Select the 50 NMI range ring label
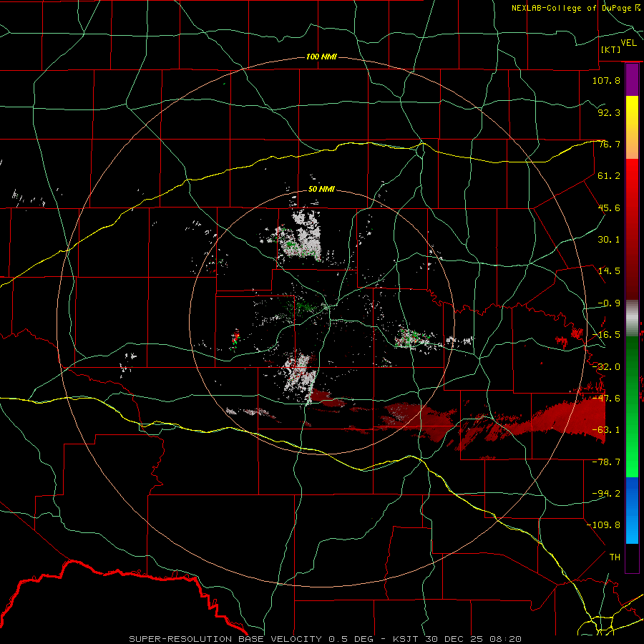Screen dimensions: 644x644 [321, 190]
